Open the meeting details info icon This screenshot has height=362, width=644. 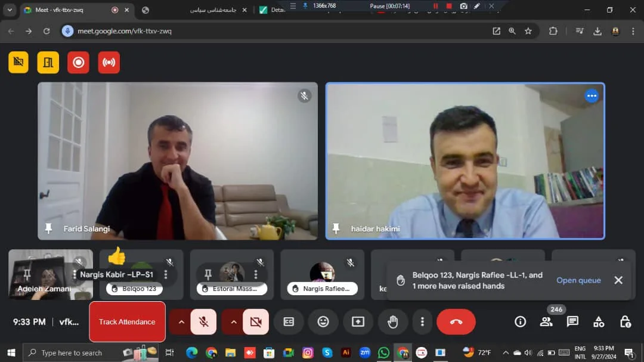[520, 322]
